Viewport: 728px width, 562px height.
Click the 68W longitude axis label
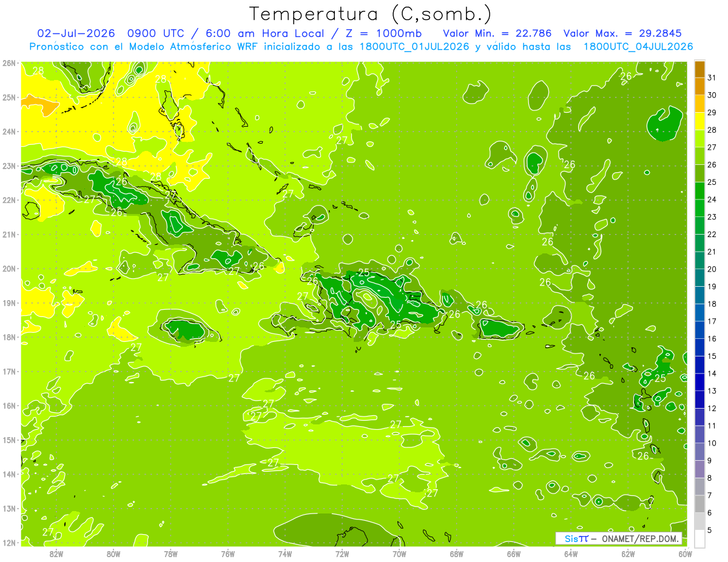pos(457,553)
